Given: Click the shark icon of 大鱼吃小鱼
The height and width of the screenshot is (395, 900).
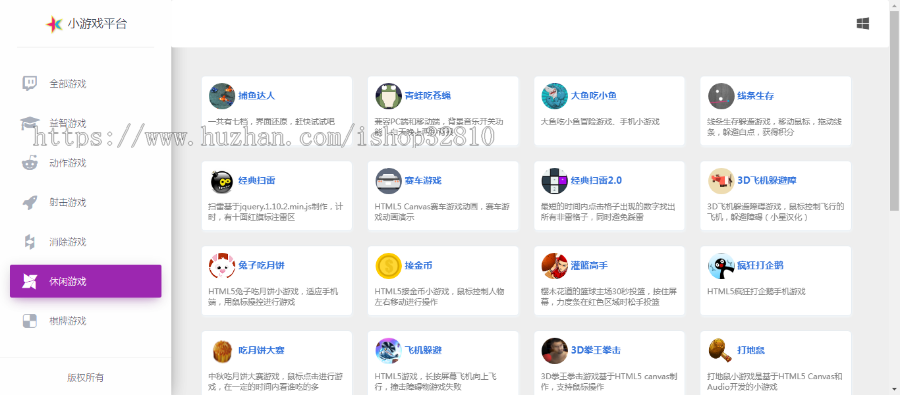Looking at the screenshot, I should [x=554, y=96].
